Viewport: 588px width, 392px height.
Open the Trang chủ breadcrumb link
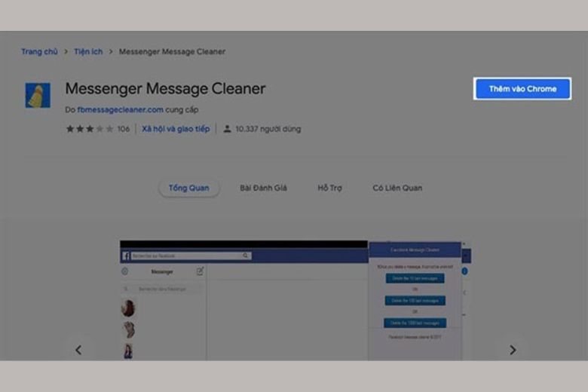click(x=39, y=52)
